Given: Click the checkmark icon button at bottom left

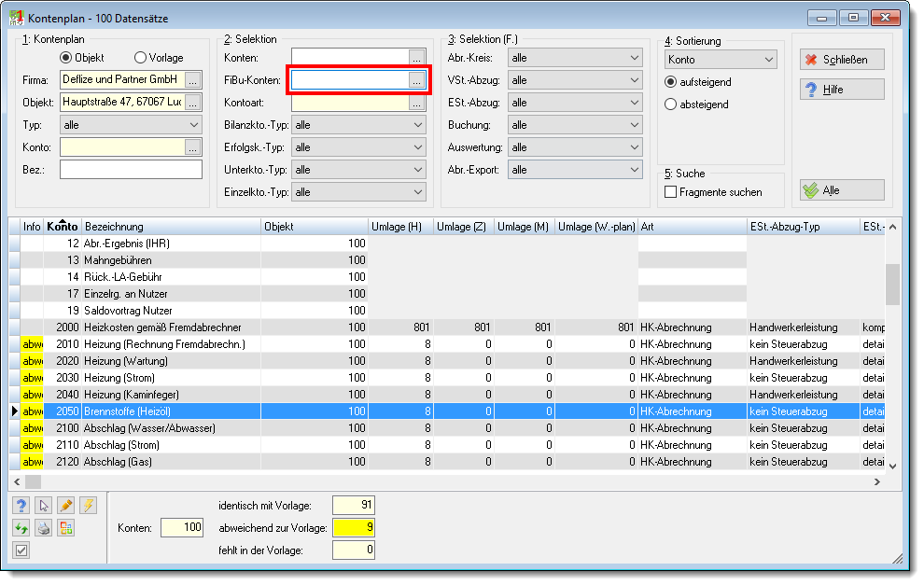Looking at the screenshot, I should pyautogui.click(x=21, y=550).
